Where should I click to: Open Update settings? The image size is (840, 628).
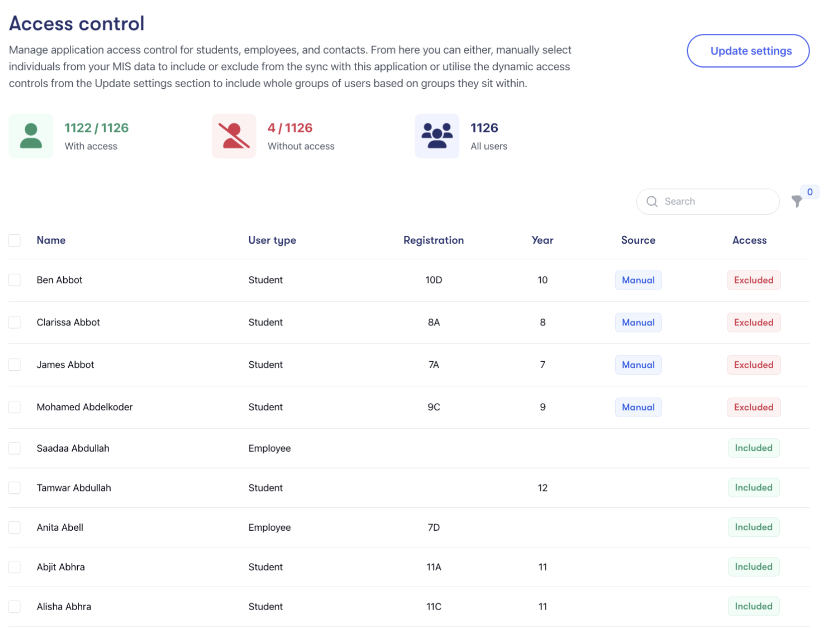pos(748,51)
